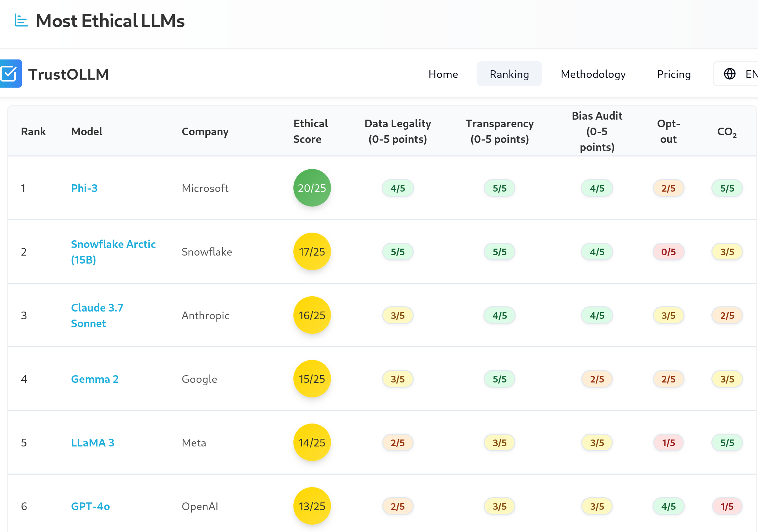758x532 pixels.
Task: Click Claude 3.7 Sonnet's 2/5 CO₂ pill
Action: [x=727, y=315]
